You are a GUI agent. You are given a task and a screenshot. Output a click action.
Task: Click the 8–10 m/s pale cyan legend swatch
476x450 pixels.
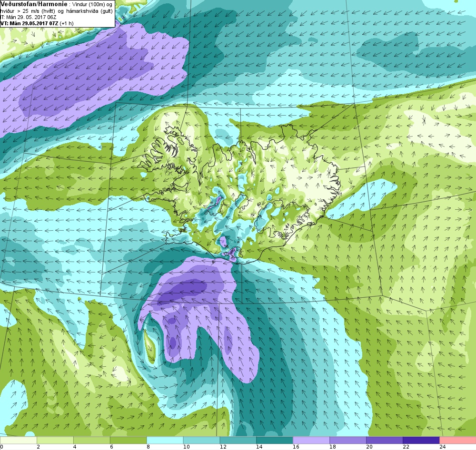point(165,440)
